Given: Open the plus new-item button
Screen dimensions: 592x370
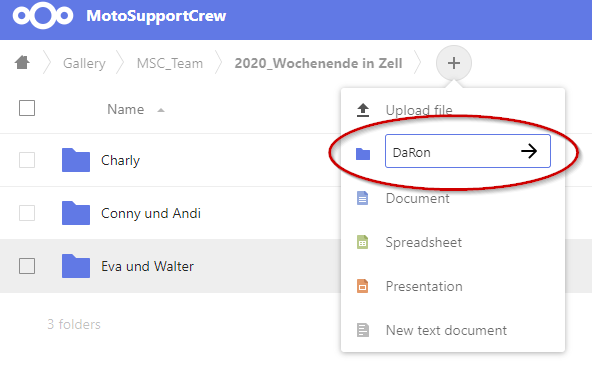Looking at the screenshot, I should click(x=453, y=63).
